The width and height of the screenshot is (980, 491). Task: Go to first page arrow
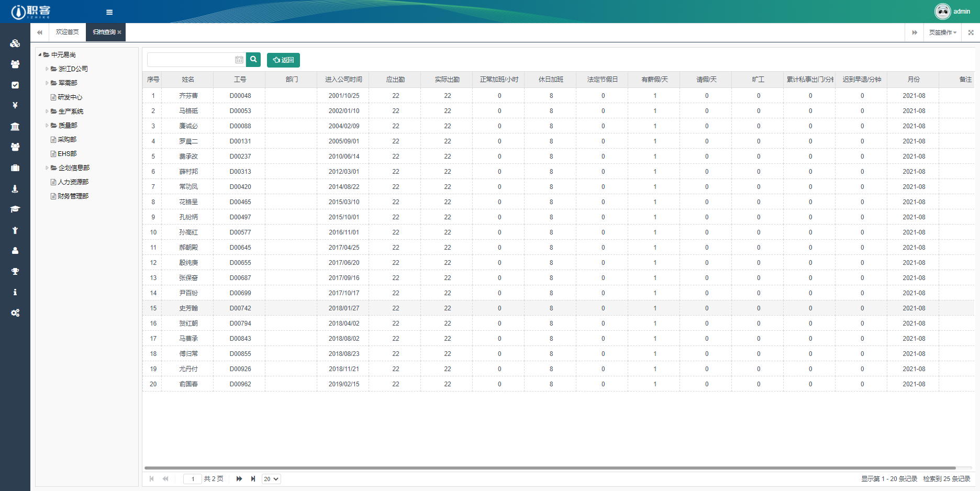[x=152, y=479]
